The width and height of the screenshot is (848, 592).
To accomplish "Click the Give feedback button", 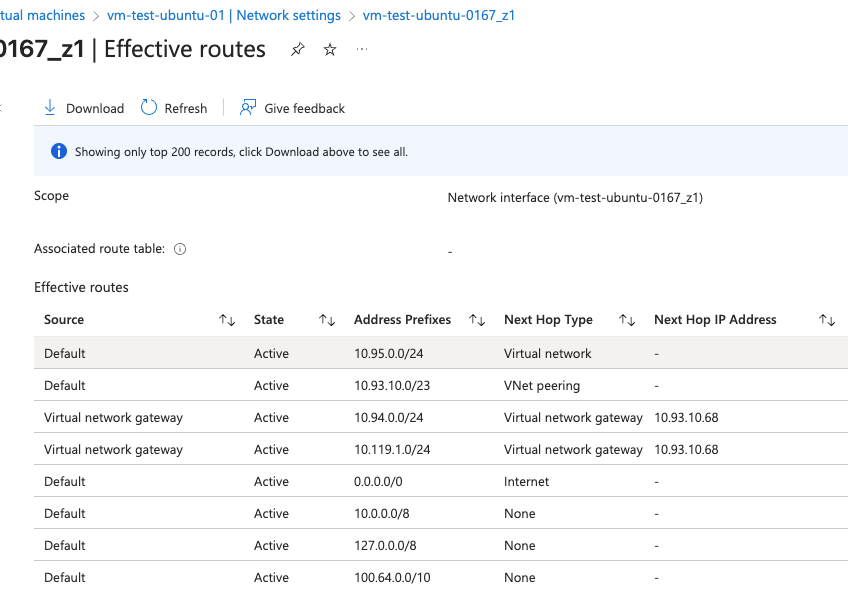I will tap(292, 108).
